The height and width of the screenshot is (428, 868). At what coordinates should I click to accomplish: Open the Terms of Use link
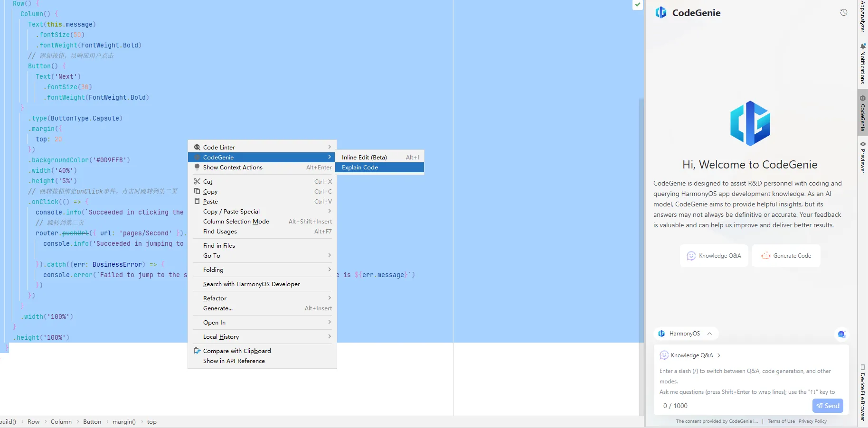pyautogui.click(x=781, y=421)
